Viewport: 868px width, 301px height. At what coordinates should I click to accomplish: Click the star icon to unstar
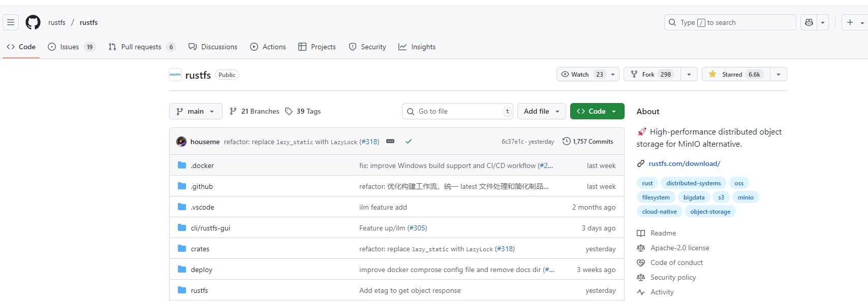pos(712,74)
